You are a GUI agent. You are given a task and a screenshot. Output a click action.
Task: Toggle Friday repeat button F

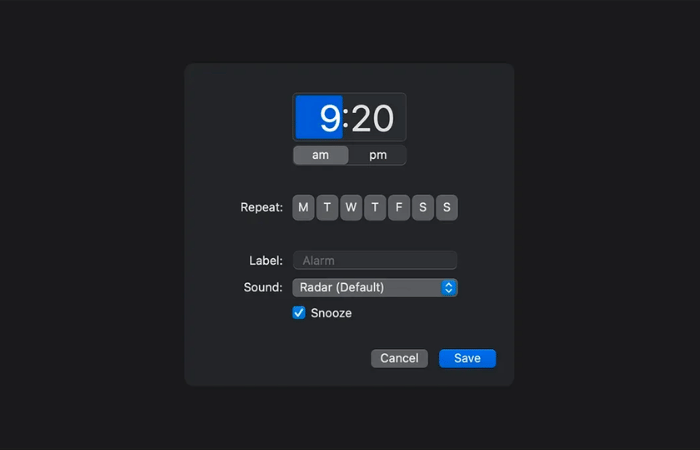coord(399,208)
